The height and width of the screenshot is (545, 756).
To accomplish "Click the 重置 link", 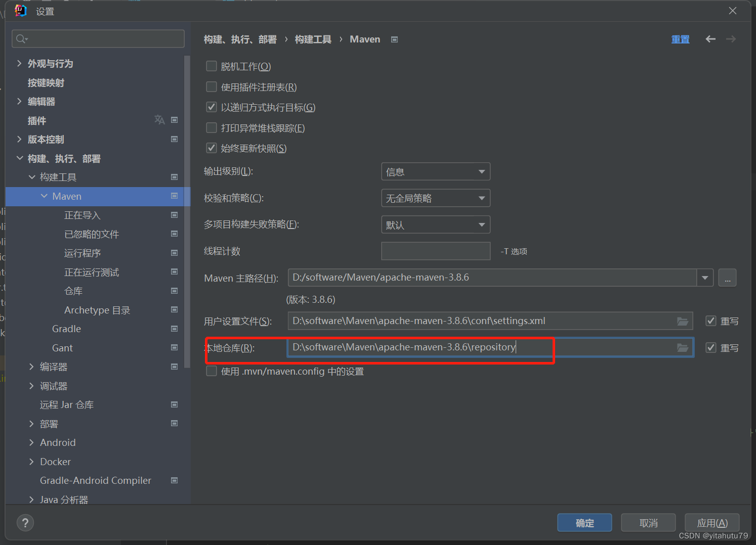I will pyautogui.click(x=680, y=39).
